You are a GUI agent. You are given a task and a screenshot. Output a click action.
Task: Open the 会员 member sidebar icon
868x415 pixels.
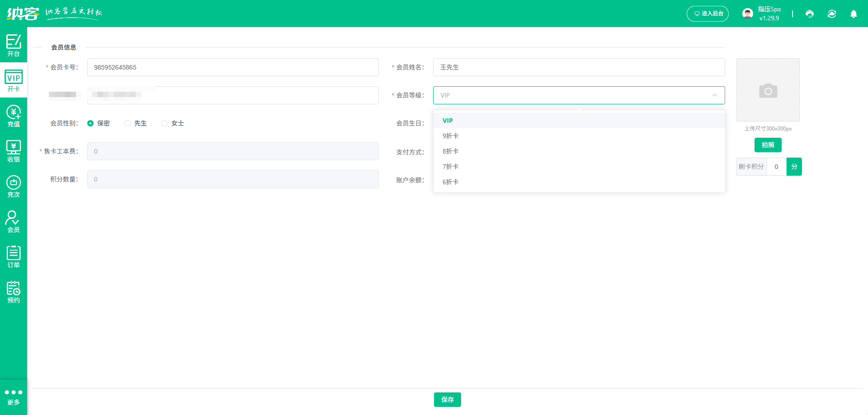point(14,222)
